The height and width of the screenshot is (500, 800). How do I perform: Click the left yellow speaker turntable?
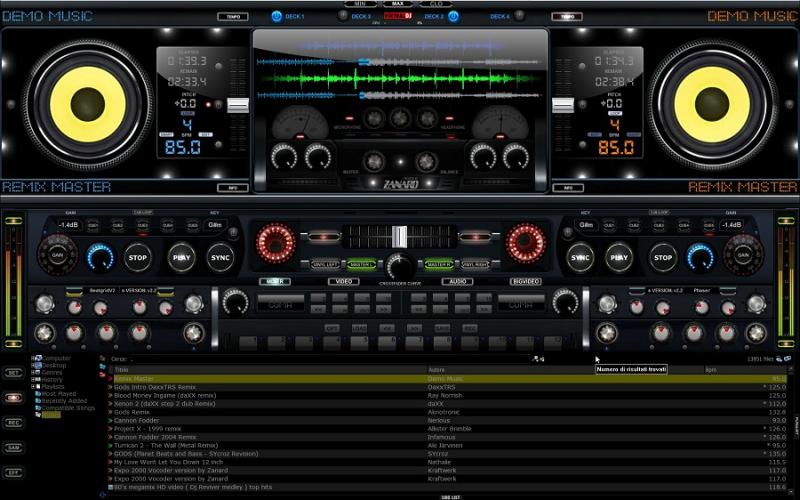click(x=89, y=103)
